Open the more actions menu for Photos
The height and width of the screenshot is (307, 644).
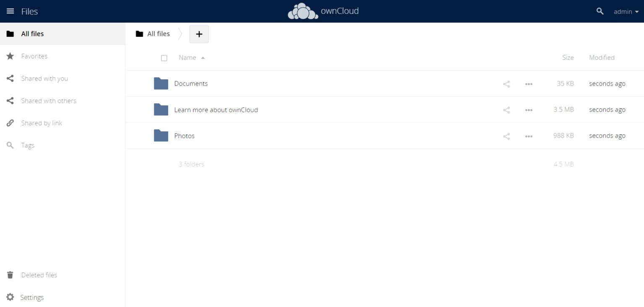(529, 136)
